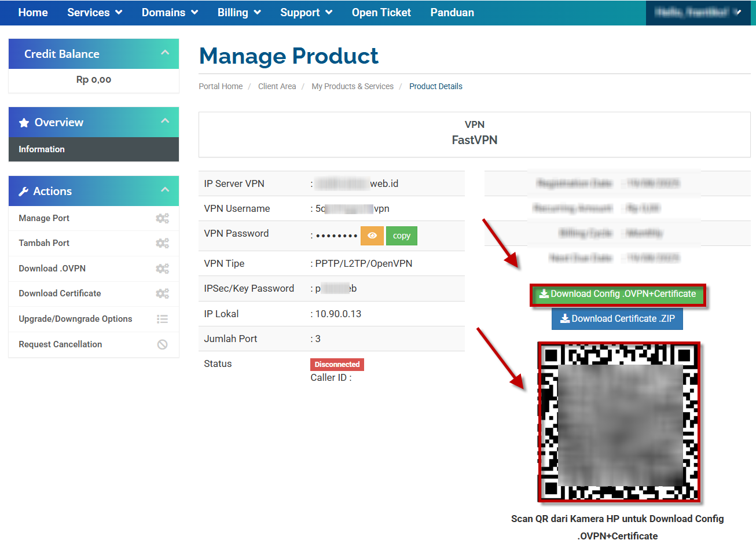
Task: Collapse the Credit Balance panel
Action: coord(165,53)
